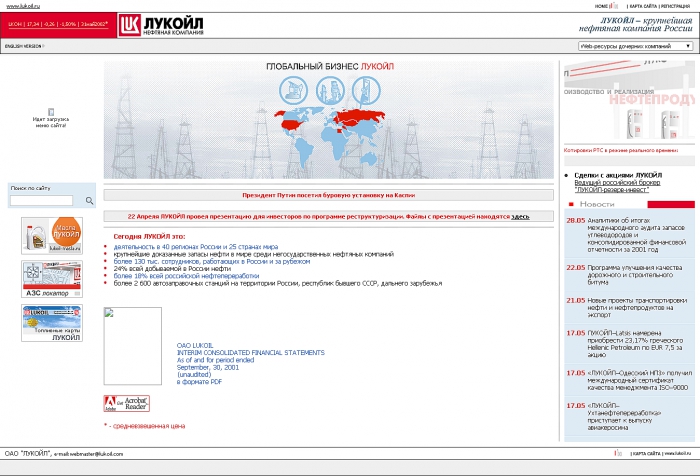Viewport: 700px width, 476px height.
Task: Click the Get Acrobat Reader badge
Action: (x=127, y=403)
